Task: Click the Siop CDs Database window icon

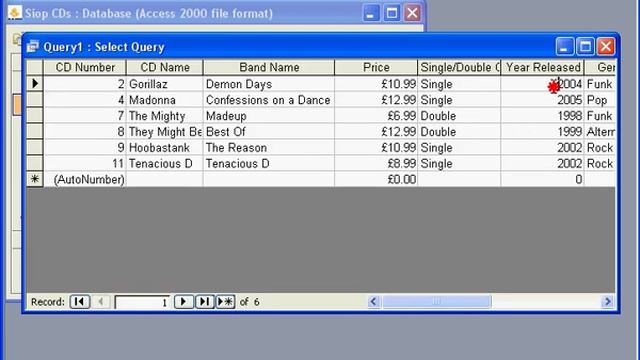Action: (15, 13)
